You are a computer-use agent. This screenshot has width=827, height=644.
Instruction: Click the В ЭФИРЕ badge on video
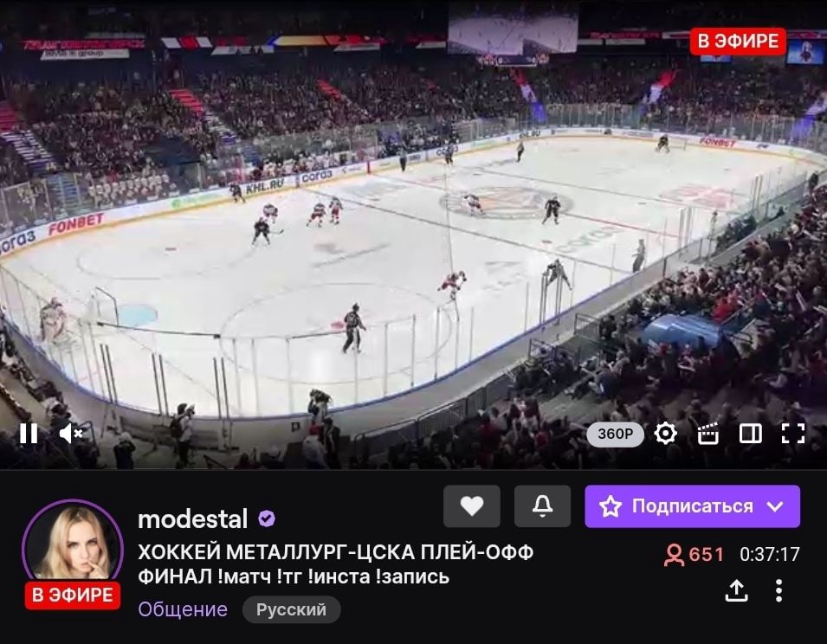738,41
